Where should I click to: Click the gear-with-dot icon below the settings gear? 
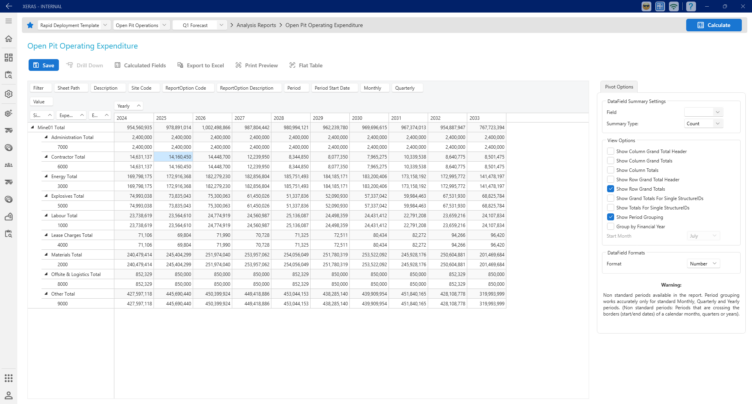[x=9, y=114]
